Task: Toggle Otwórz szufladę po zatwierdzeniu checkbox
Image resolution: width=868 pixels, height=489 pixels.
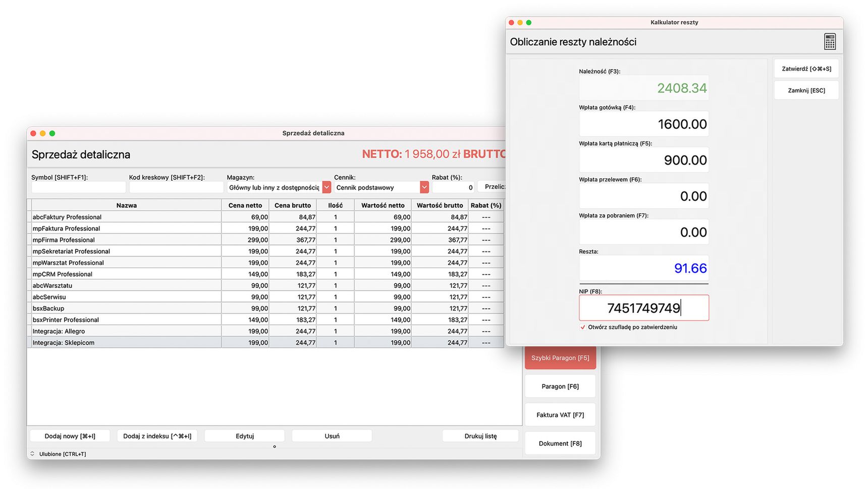Action: 583,327
